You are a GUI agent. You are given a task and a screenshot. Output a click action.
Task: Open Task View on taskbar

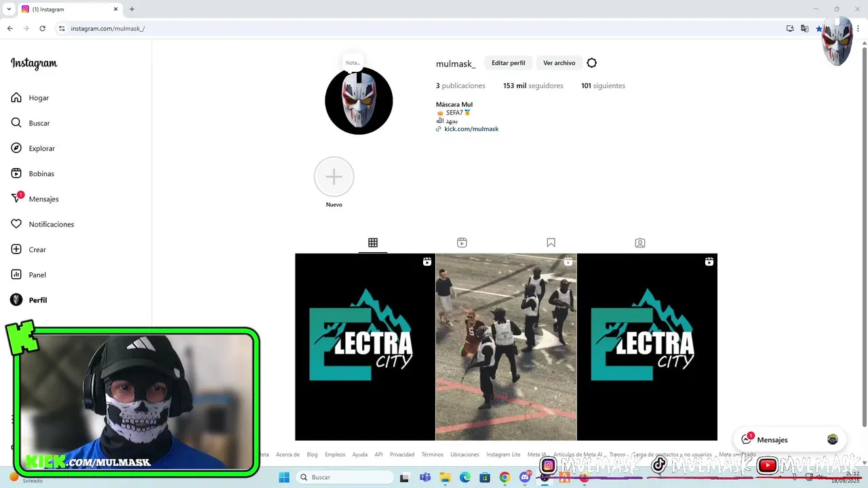(x=405, y=477)
